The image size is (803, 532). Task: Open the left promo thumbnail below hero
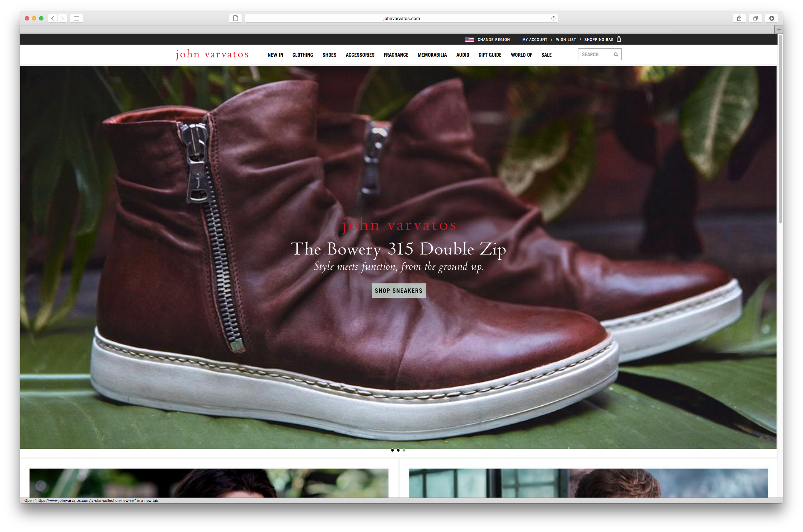click(209, 483)
